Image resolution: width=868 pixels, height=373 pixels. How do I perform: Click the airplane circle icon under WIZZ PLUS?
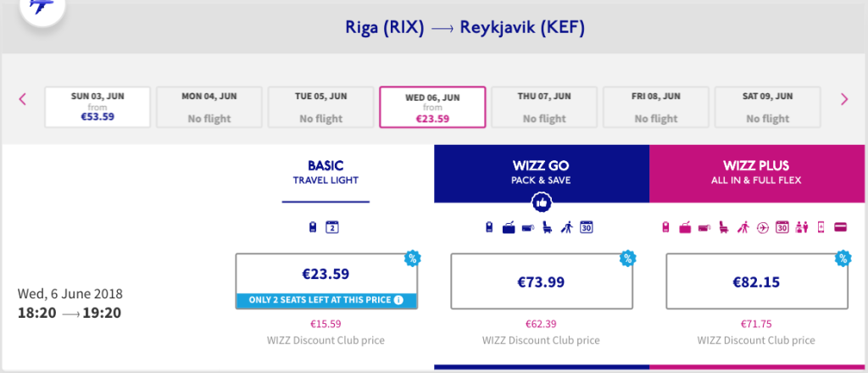[763, 227]
